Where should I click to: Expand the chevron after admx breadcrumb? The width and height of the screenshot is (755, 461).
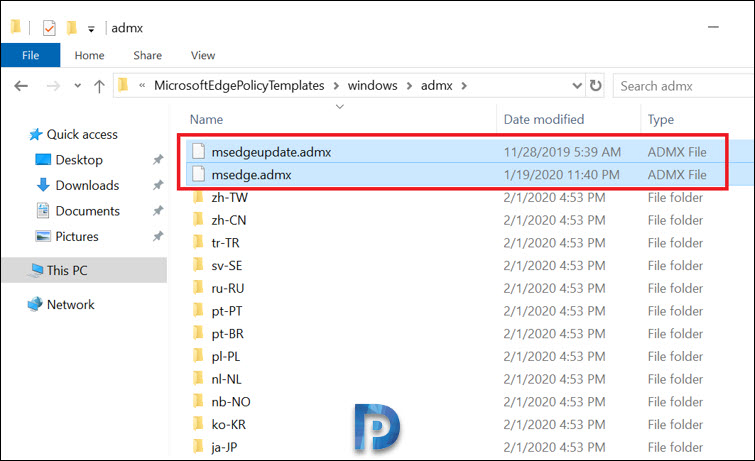pos(464,86)
